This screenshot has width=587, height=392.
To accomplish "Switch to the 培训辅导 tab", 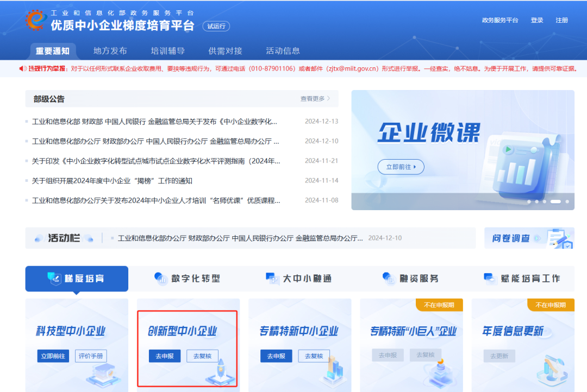I will pyautogui.click(x=167, y=51).
